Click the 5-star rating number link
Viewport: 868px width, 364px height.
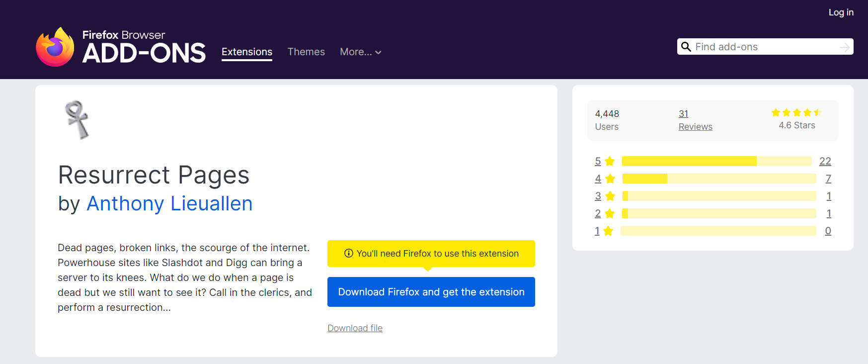598,161
